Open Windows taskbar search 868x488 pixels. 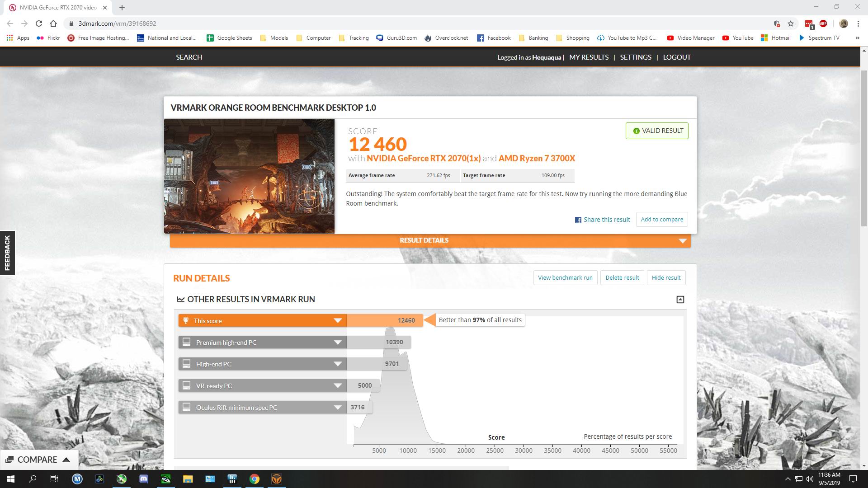coord(33,479)
